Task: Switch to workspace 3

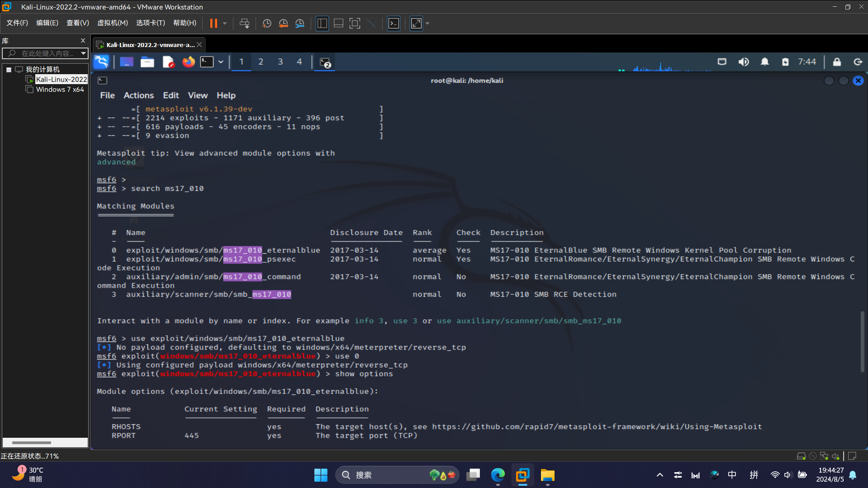Action: [x=280, y=62]
